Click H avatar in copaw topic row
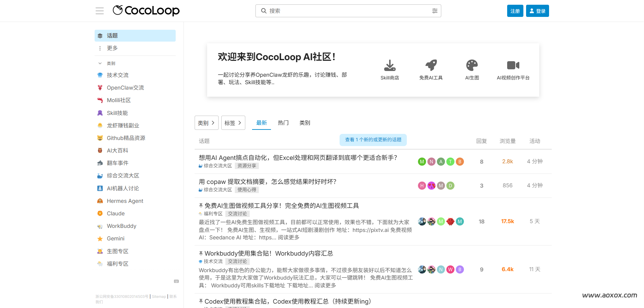This screenshot has width=644, height=308. click(x=422, y=186)
